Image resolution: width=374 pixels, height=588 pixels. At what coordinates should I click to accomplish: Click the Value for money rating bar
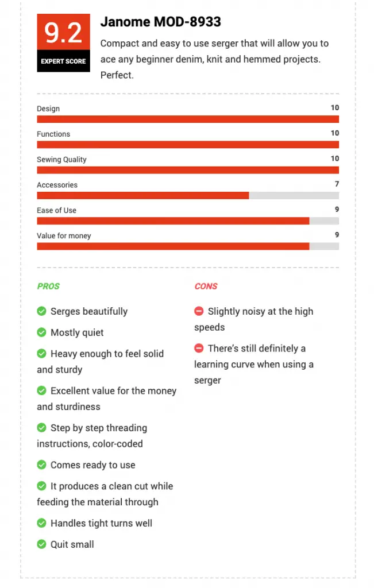188,246
